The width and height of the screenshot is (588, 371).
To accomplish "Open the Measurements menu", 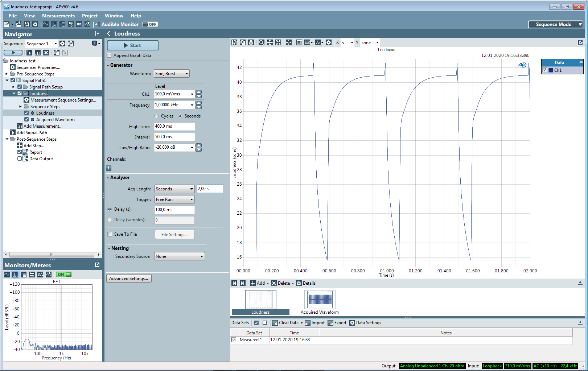I will (58, 16).
